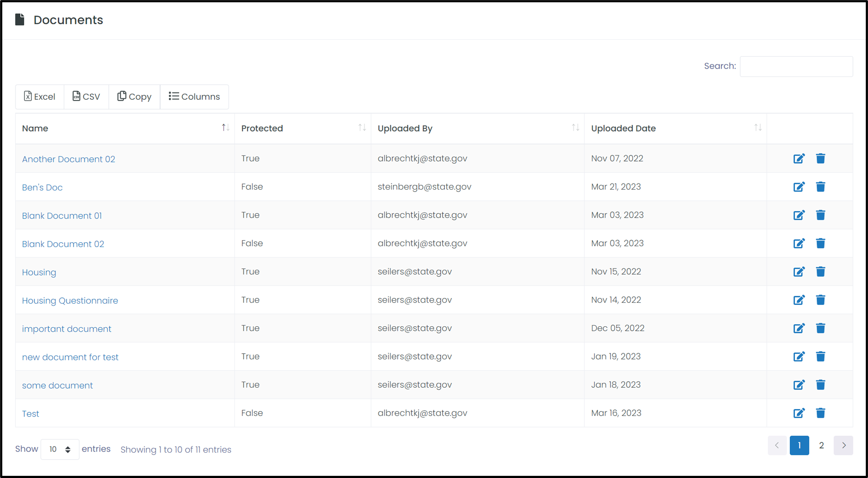Delete Blank Document 01 entry
This screenshot has height=478, width=868.
click(820, 215)
